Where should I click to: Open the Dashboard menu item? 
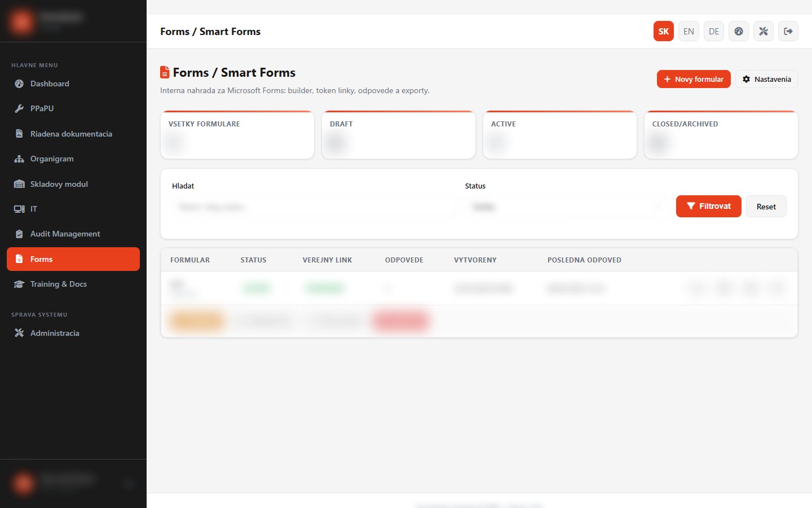(x=73, y=84)
